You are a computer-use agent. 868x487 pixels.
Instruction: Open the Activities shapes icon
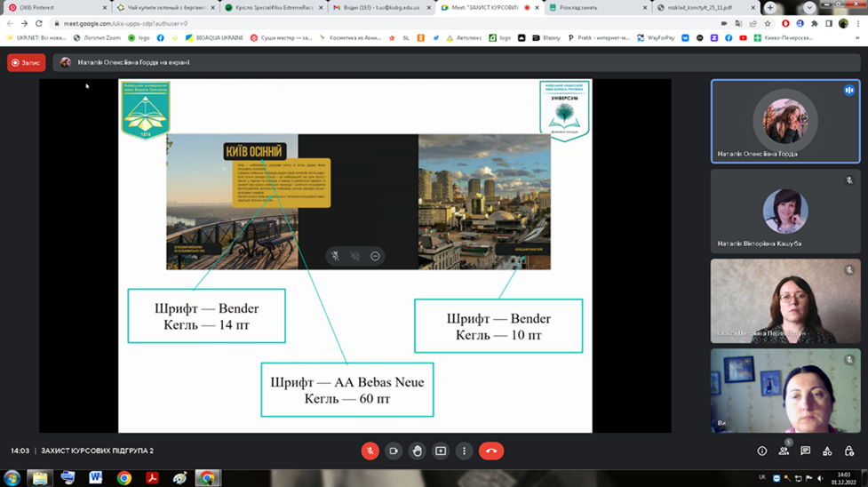(x=827, y=451)
